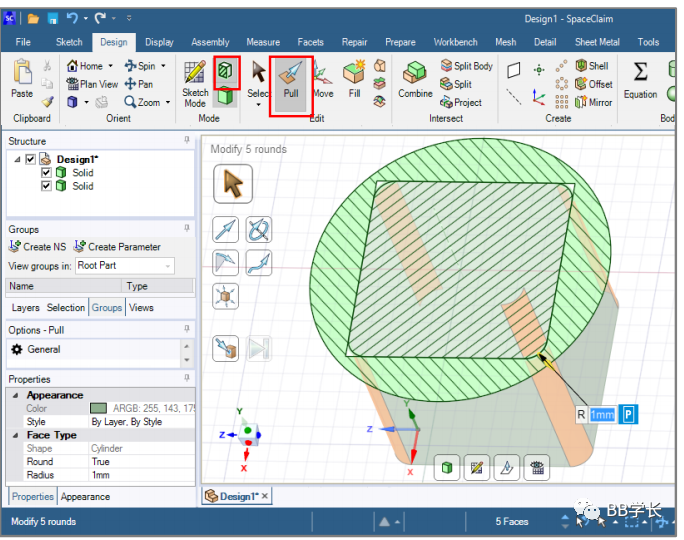Image resolution: width=684 pixels, height=540 pixels.
Task: Click Create Parameter in Groups panel
Action: pyautogui.click(x=117, y=247)
